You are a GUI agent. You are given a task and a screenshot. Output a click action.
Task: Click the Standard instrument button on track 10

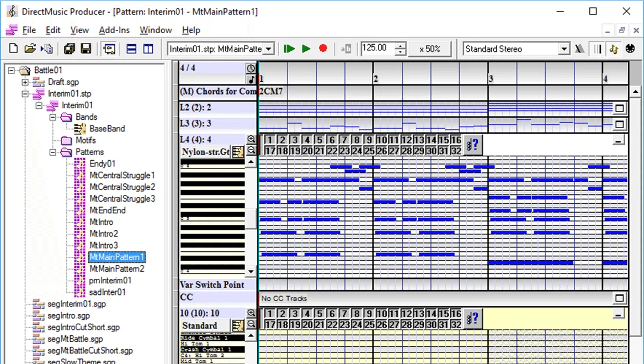[205, 326]
